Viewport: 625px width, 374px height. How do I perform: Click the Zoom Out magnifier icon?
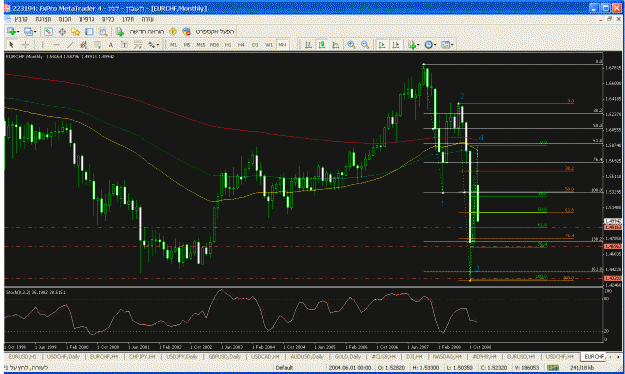click(x=365, y=45)
